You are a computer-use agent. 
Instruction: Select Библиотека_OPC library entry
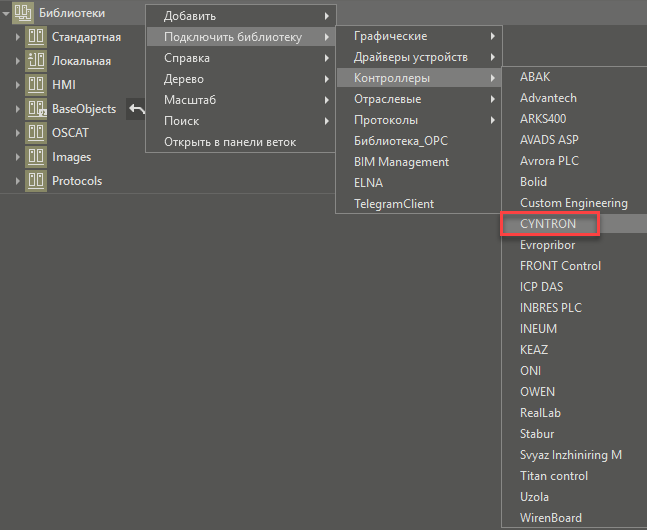point(419,141)
